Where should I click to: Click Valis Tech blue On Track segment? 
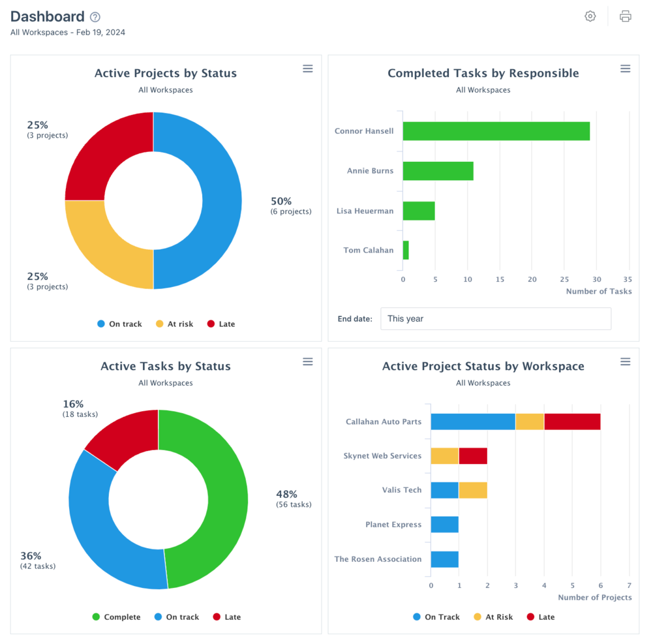[444, 490]
